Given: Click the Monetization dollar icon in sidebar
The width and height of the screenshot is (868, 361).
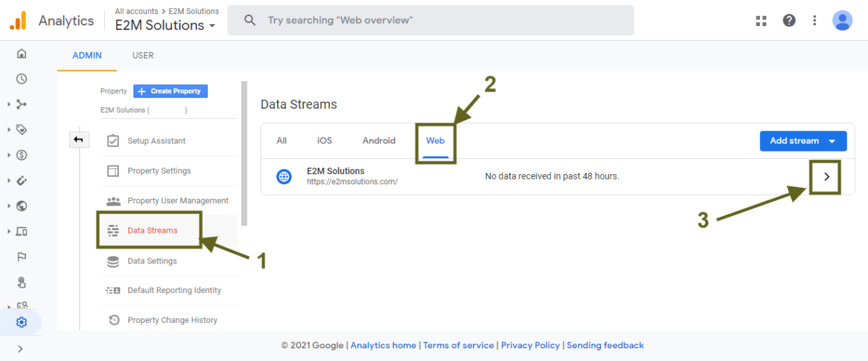Looking at the screenshot, I should [21, 155].
